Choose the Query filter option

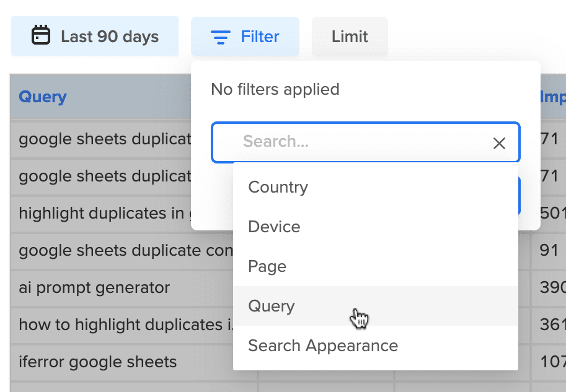376,306
